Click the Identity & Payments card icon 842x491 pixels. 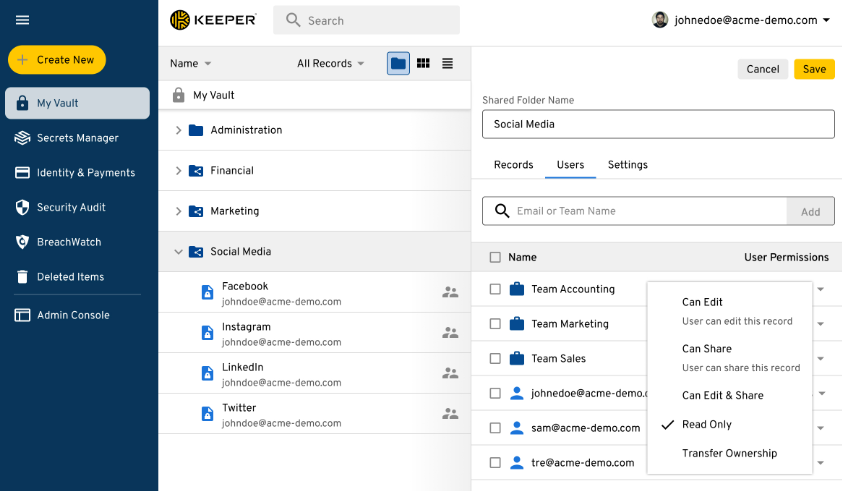(x=22, y=172)
